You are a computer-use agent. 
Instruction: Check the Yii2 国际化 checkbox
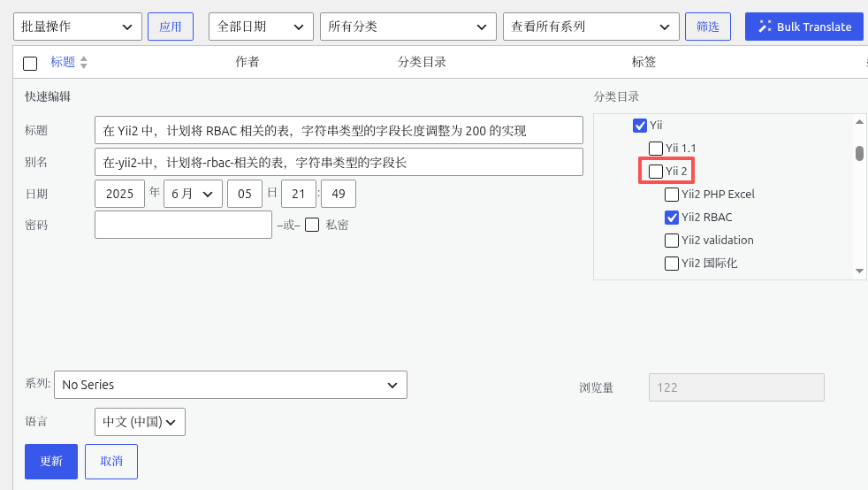[x=672, y=264]
